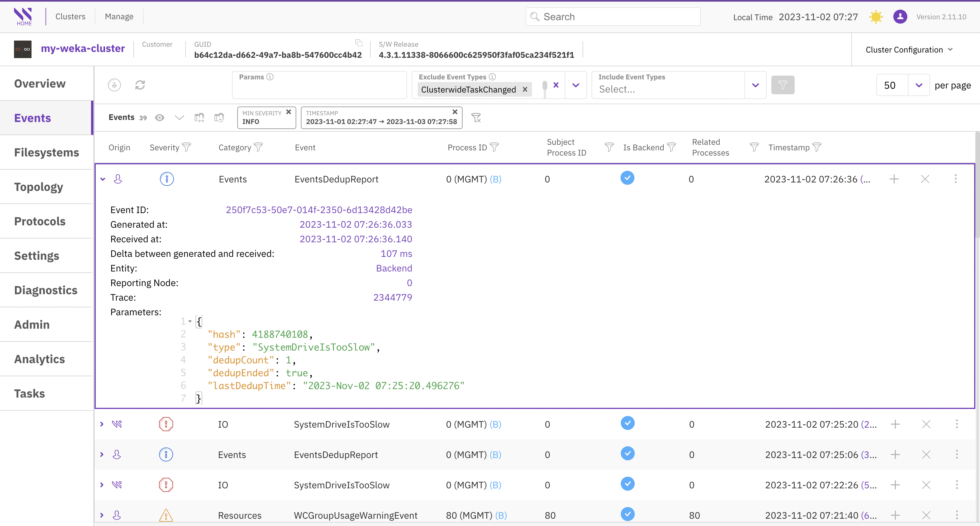
Task: Open the Include Event Types dropdown
Action: (x=756, y=85)
